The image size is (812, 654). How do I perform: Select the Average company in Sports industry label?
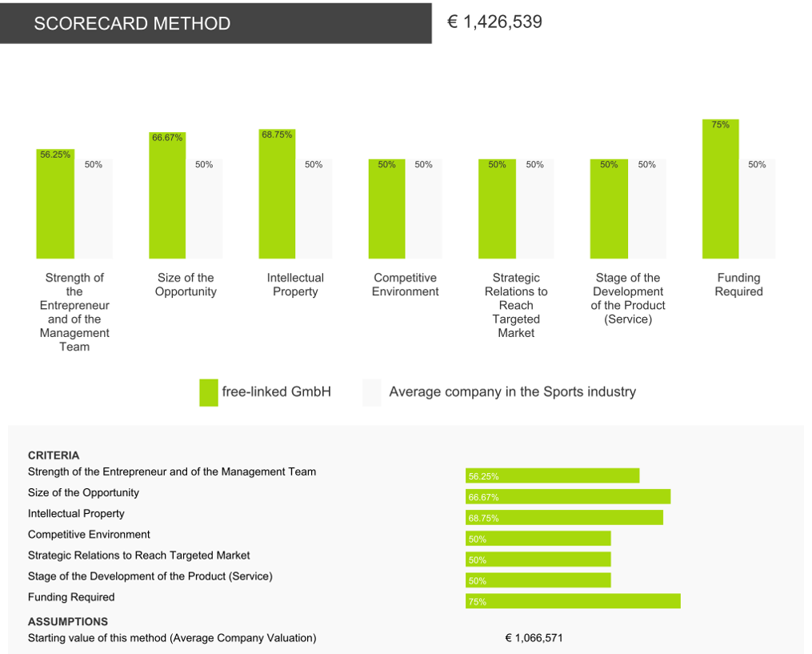[x=512, y=392]
